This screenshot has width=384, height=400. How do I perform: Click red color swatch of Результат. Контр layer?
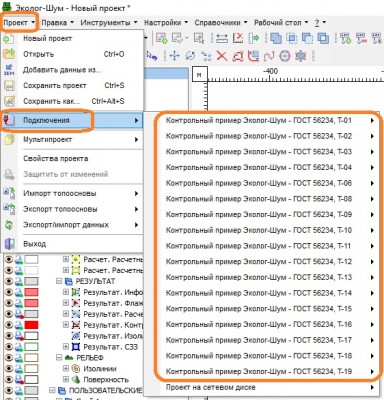coord(31,325)
